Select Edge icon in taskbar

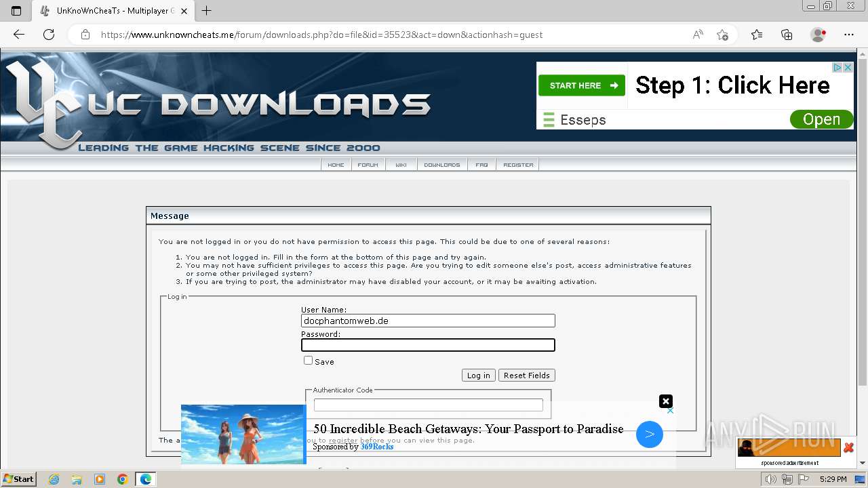[146, 479]
